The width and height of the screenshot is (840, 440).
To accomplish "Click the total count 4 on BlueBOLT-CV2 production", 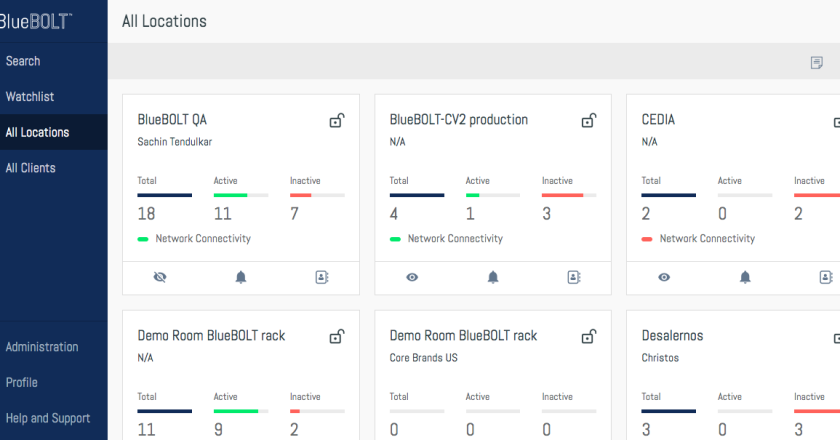I will coord(394,214).
